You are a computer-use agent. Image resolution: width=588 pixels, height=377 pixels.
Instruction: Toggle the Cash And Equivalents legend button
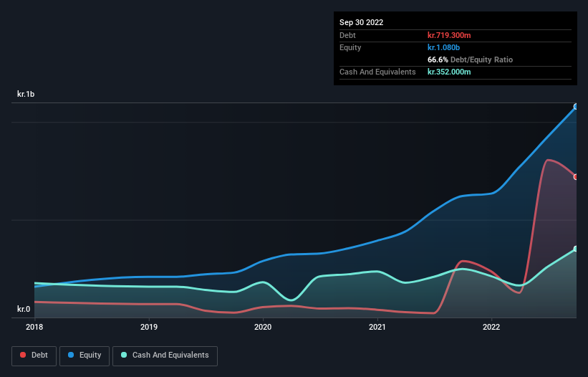click(x=165, y=355)
